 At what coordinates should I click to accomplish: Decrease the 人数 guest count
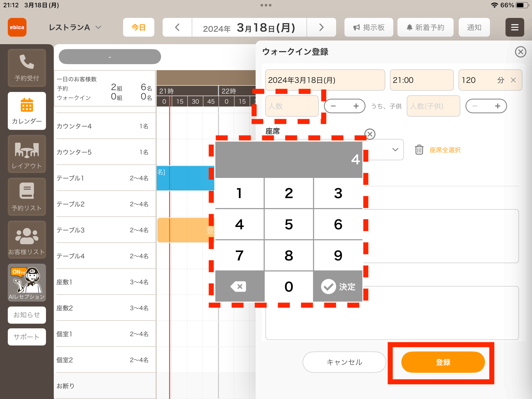334,106
